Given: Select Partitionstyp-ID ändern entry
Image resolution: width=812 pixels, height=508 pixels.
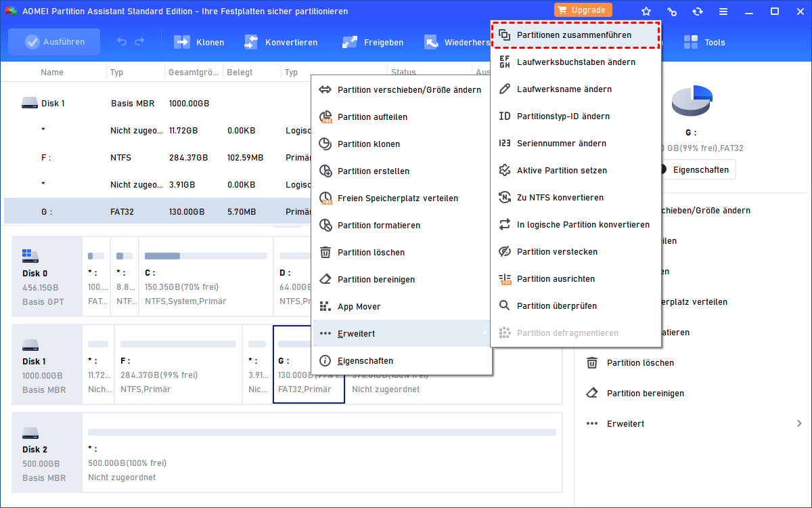Looking at the screenshot, I should (x=575, y=116).
